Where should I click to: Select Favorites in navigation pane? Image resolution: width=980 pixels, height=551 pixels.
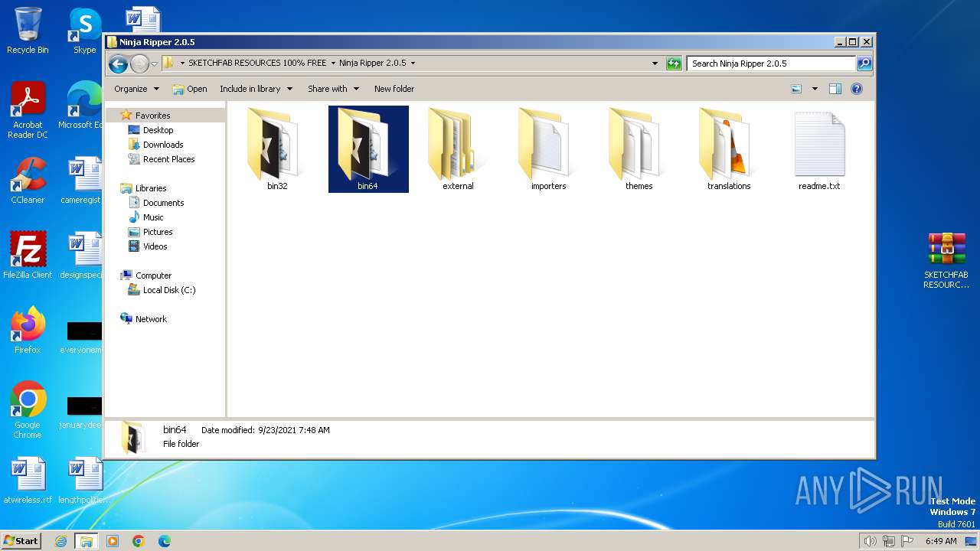[x=152, y=116]
